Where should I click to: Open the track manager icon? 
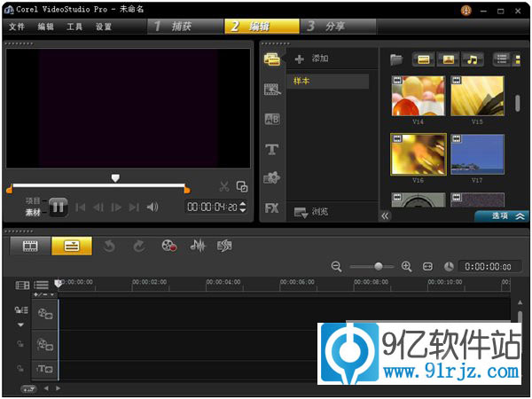point(41,285)
